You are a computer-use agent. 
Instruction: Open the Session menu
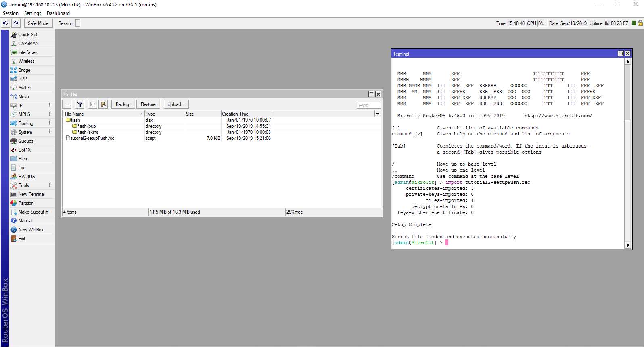tap(11, 13)
